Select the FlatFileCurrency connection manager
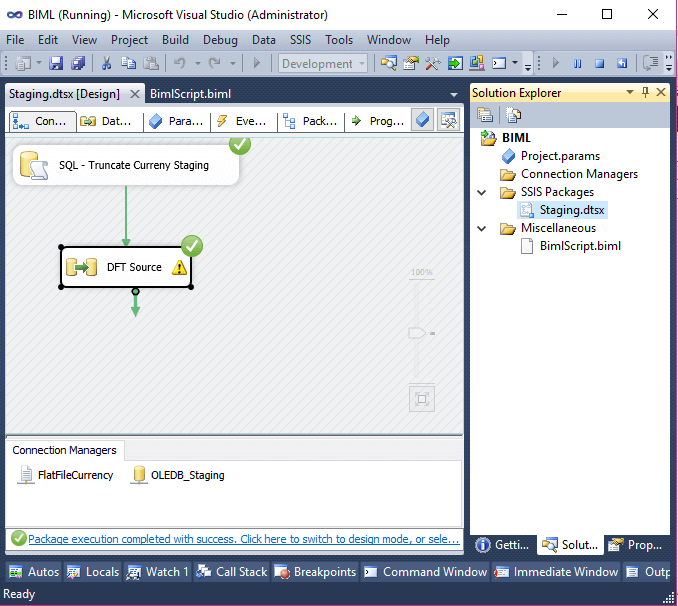The height and width of the screenshot is (606, 678). [66, 475]
